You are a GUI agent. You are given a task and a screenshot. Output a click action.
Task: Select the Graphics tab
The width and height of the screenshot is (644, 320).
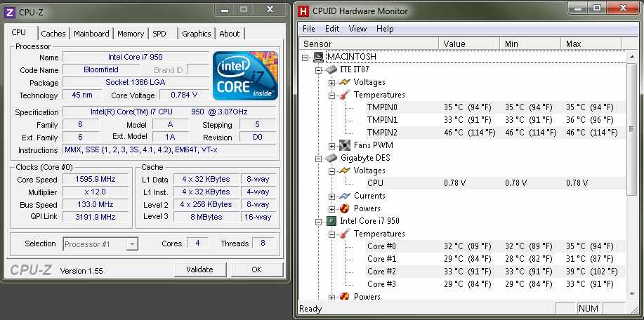pyautogui.click(x=197, y=34)
